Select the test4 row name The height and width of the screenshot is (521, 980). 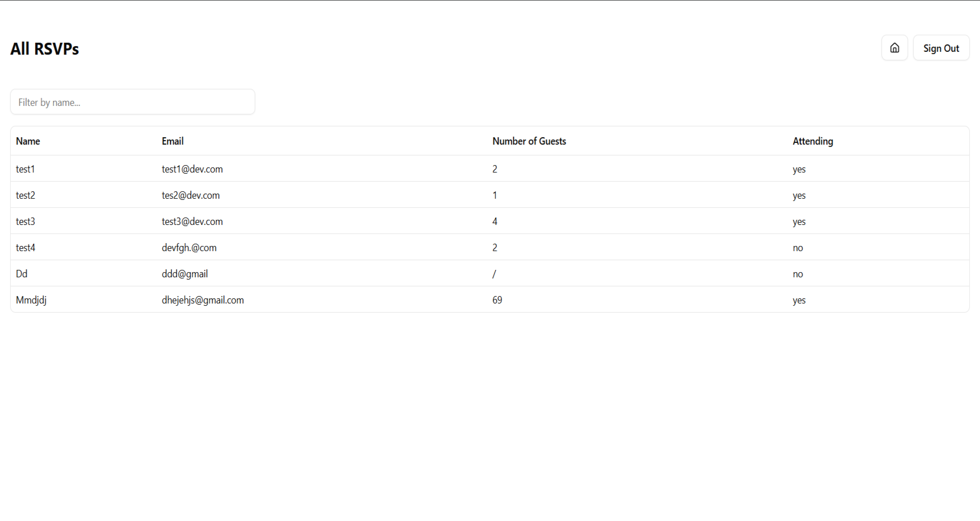25,248
